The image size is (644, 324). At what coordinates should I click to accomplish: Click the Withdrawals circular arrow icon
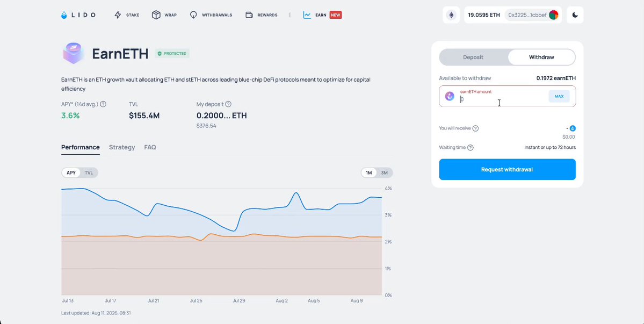click(193, 15)
